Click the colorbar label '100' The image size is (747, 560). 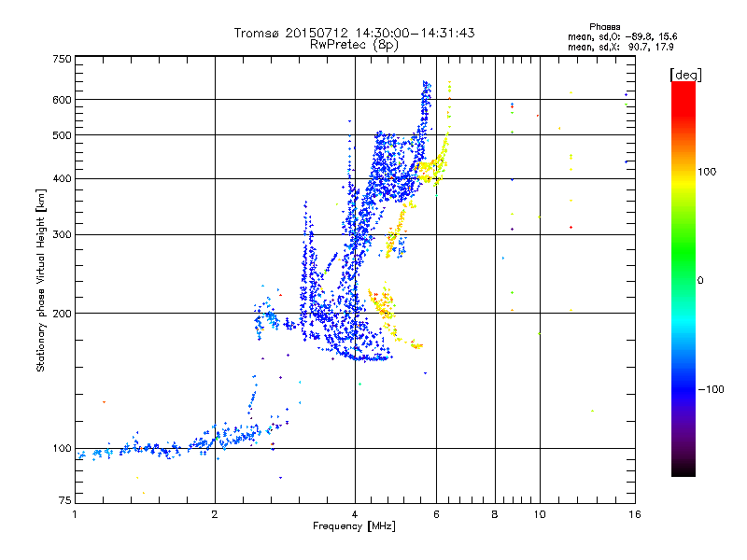tap(707, 172)
